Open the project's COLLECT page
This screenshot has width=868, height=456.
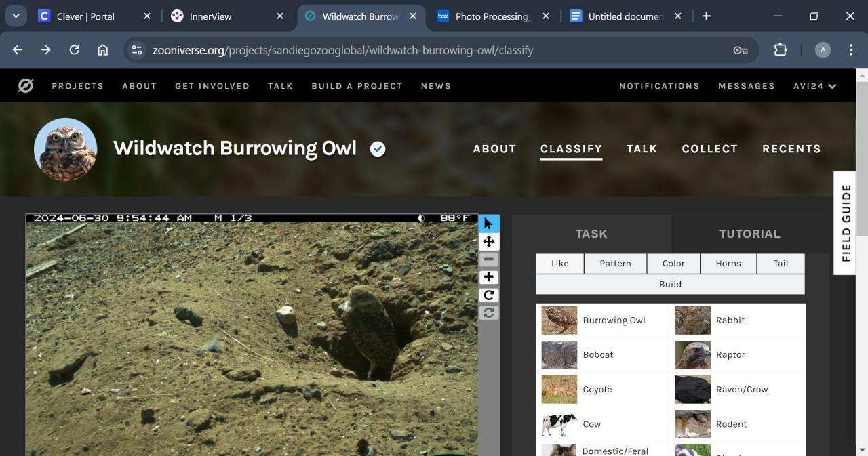(x=709, y=149)
